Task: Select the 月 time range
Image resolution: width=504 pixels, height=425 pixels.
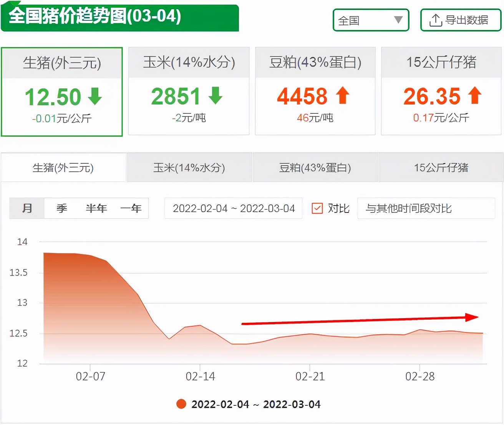Action: point(27,208)
